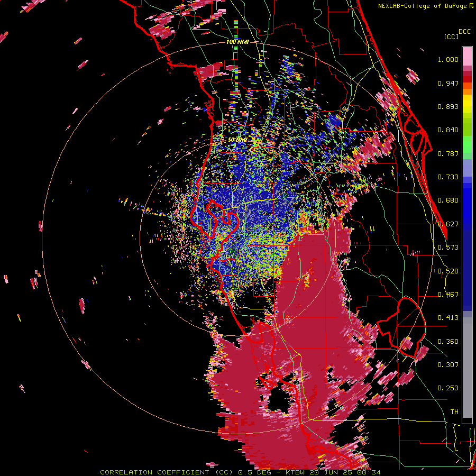Click the NEXLAB-College of DuPage label
Image resolution: width=476 pixels, height=476 pixels.
click(422, 6)
